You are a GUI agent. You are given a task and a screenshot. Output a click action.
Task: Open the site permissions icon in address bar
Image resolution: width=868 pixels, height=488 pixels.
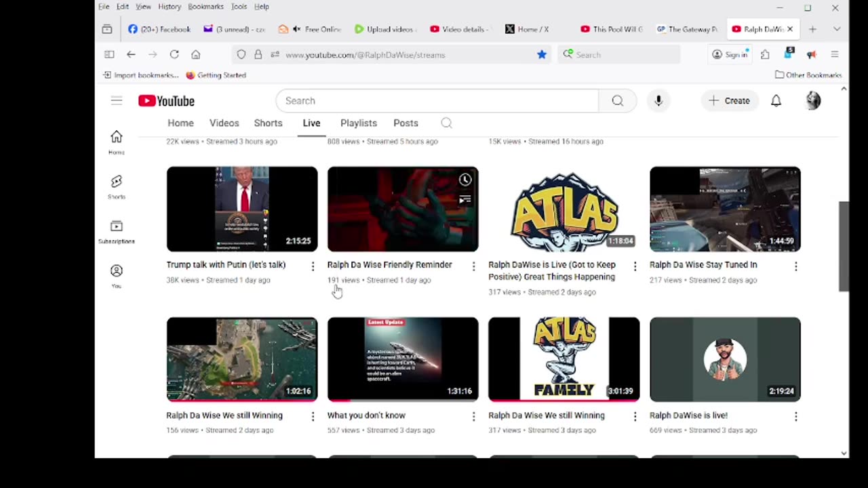274,54
